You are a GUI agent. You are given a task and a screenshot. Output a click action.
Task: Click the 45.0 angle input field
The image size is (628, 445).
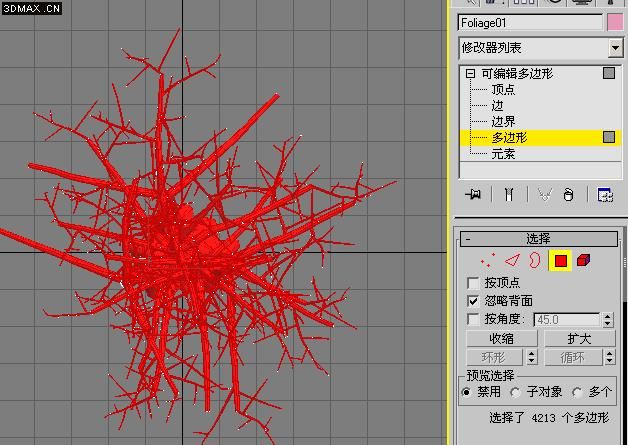[x=567, y=320]
